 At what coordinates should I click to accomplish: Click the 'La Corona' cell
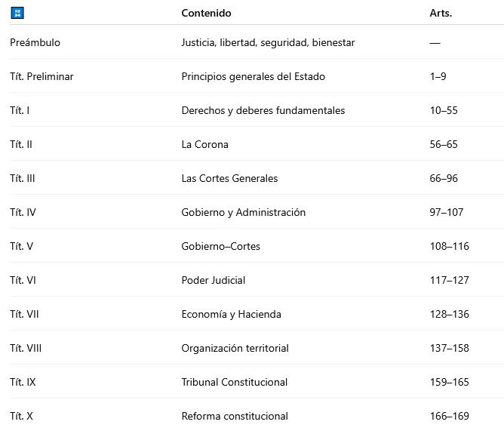204,144
